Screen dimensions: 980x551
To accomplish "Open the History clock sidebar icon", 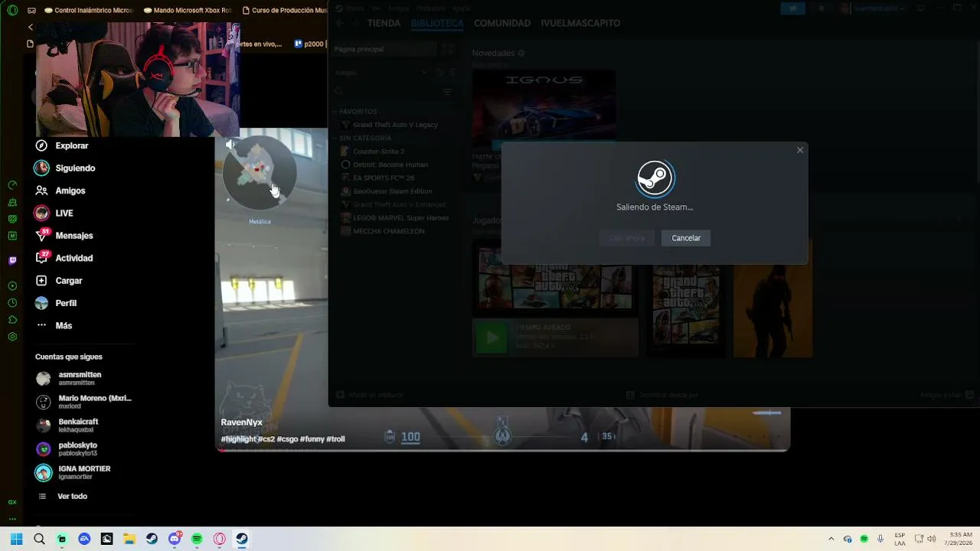I will [12, 303].
